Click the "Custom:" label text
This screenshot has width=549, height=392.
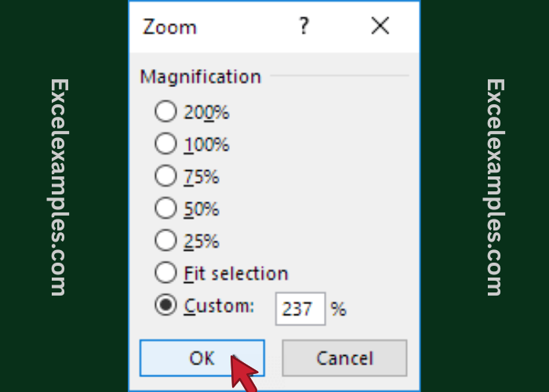(x=219, y=306)
